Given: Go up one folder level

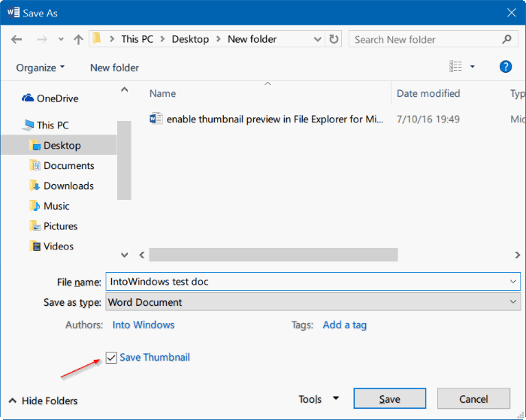Looking at the screenshot, I should (x=78, y=40).
